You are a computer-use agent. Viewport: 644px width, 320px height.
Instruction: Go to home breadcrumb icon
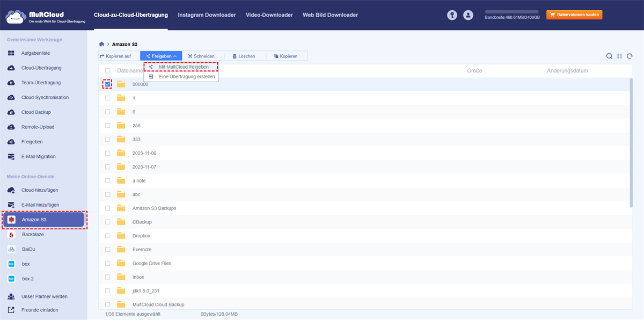pyautogui.click(x=102, y=44)
